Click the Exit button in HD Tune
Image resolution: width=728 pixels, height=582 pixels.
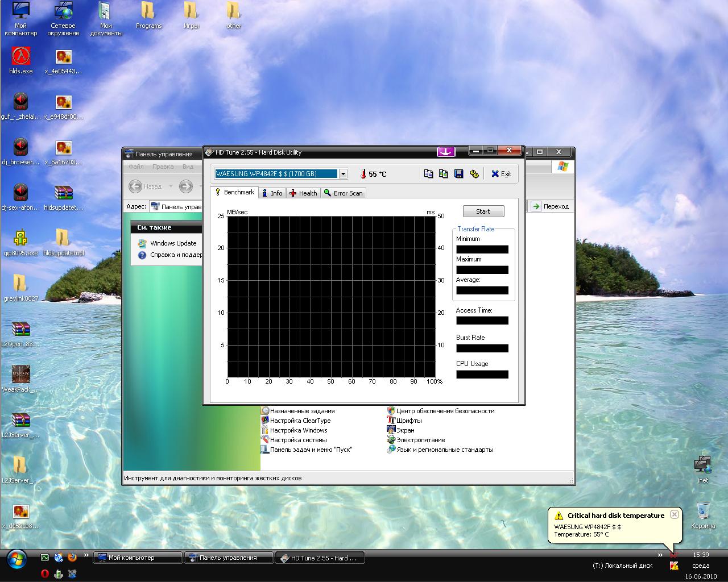click(x=501, y=174)
